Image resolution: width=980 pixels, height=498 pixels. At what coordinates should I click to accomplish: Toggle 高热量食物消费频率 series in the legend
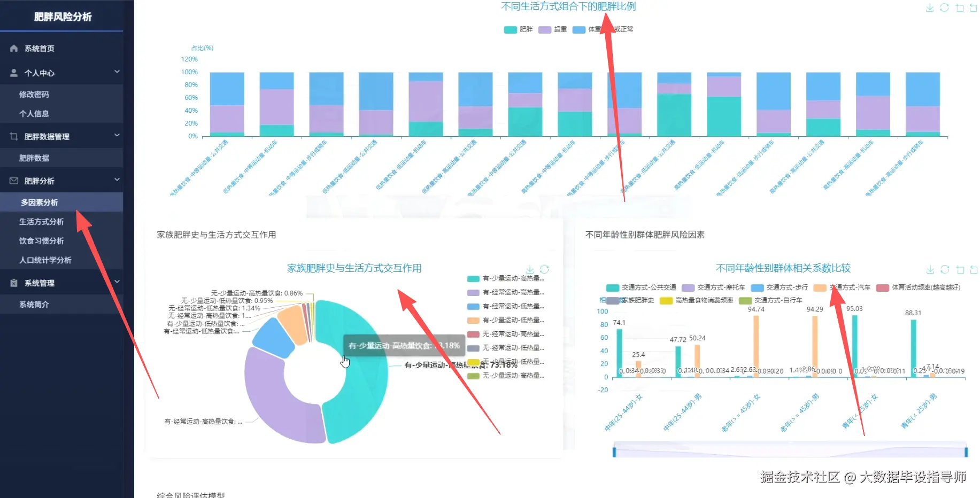point(696,300)
